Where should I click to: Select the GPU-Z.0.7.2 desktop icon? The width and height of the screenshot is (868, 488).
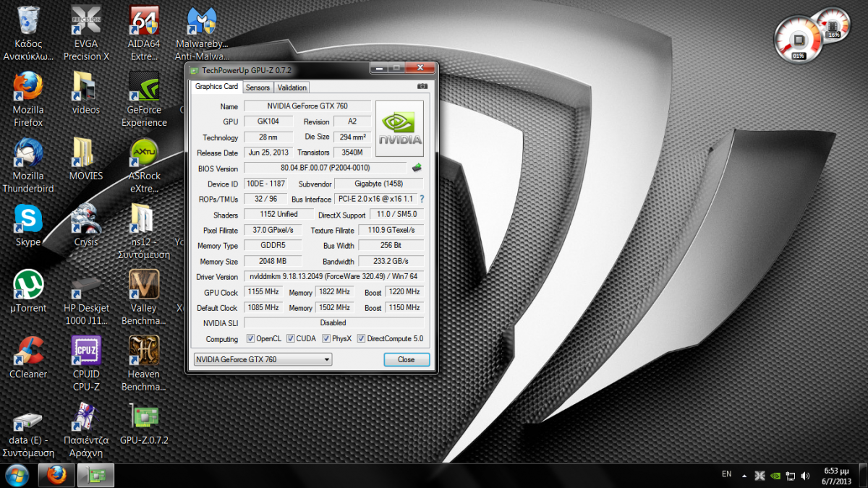pos(144,424)
